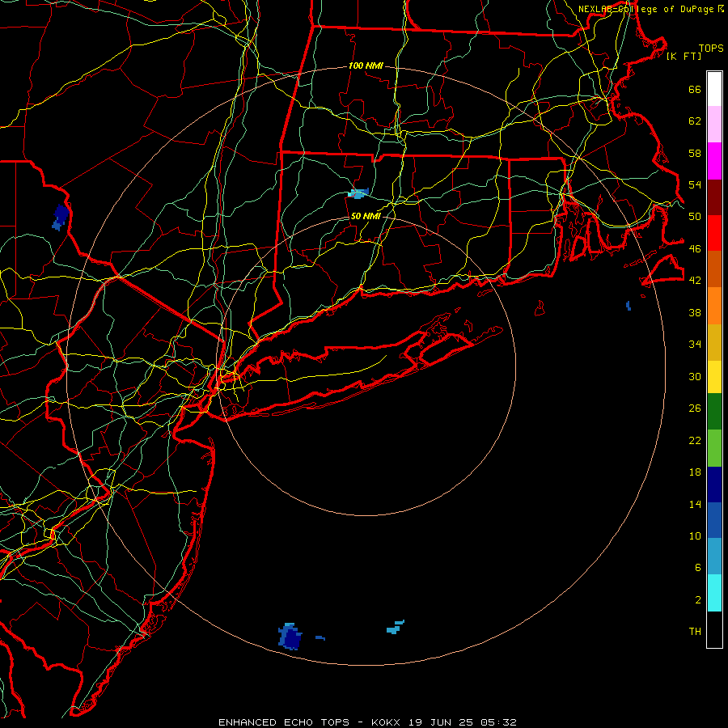The width and height of the screenshot is (728, 728).
Task: Click the "38" legend value
Action: (695, 312)
